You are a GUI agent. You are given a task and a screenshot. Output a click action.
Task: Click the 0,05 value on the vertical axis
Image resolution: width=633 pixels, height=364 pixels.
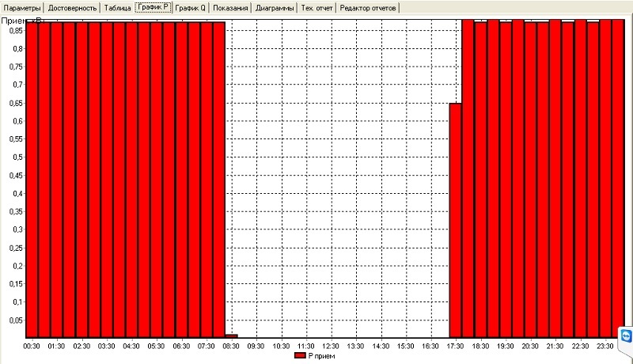point(16,320)
